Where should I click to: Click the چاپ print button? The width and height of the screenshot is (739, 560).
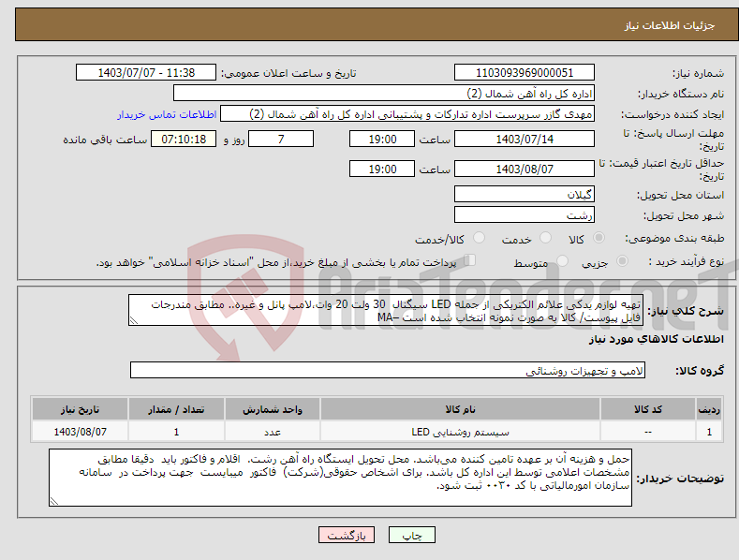click(x=412, y=535)
